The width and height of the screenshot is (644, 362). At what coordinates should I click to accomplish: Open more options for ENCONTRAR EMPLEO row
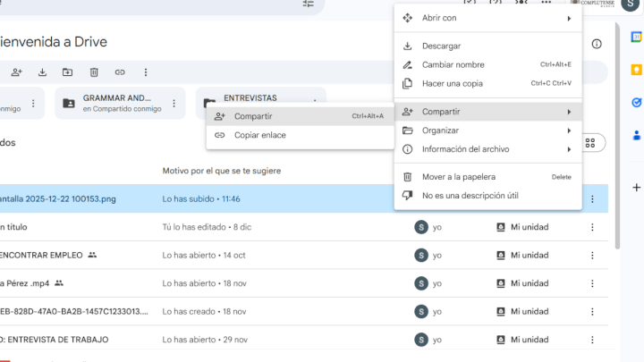592,256
